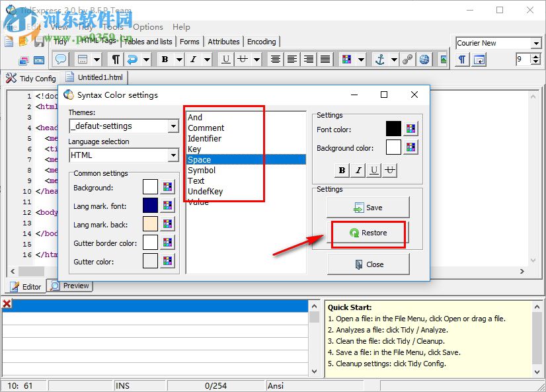
Task: Click the Restore button
Action: coord(369,234)
